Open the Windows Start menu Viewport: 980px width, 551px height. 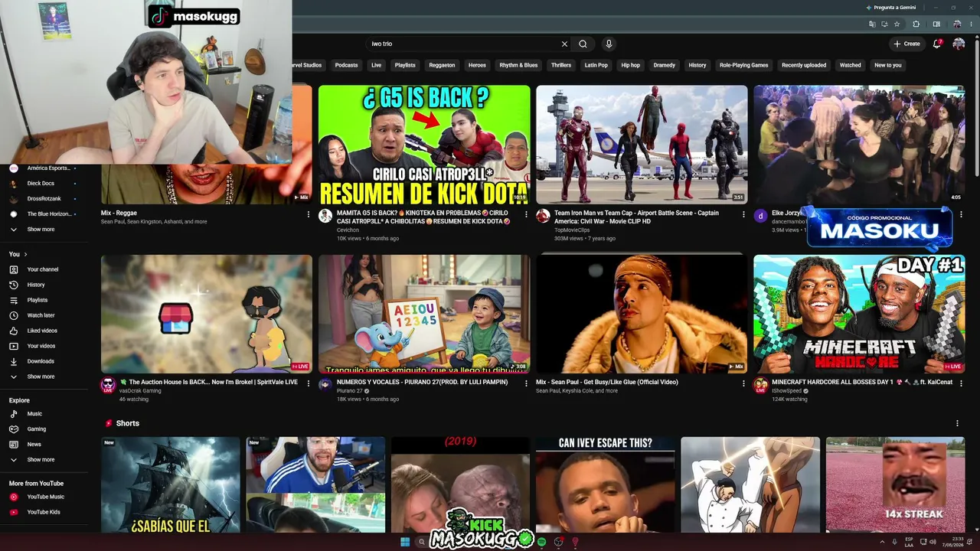coord(405,542)
